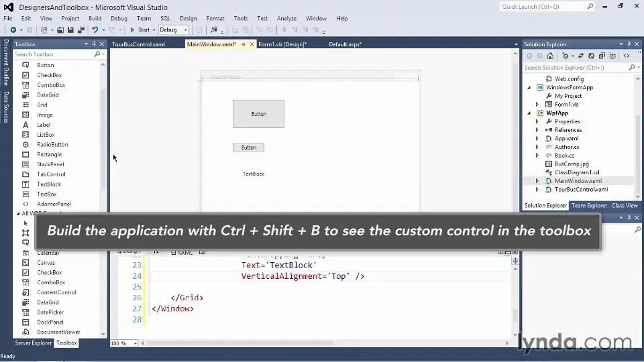Click the Search Solution Explorer field
Screen dimensions: 644x362
click(576, 67)
